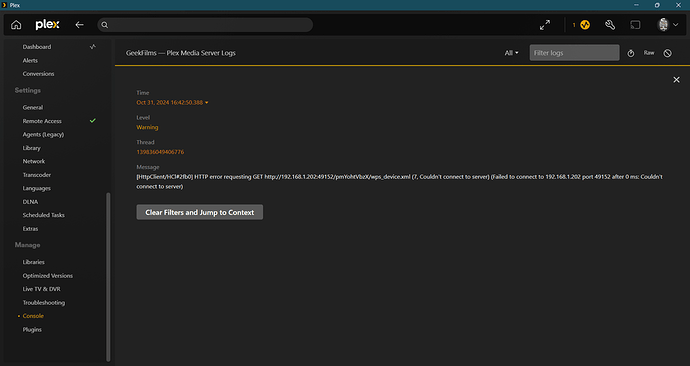Go to Plex home via house icon
This screenshot has height=366, width=690.
16,25
